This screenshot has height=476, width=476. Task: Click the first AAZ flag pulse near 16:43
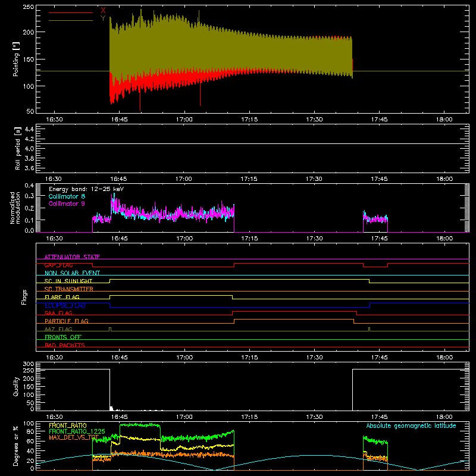[110, 330]
